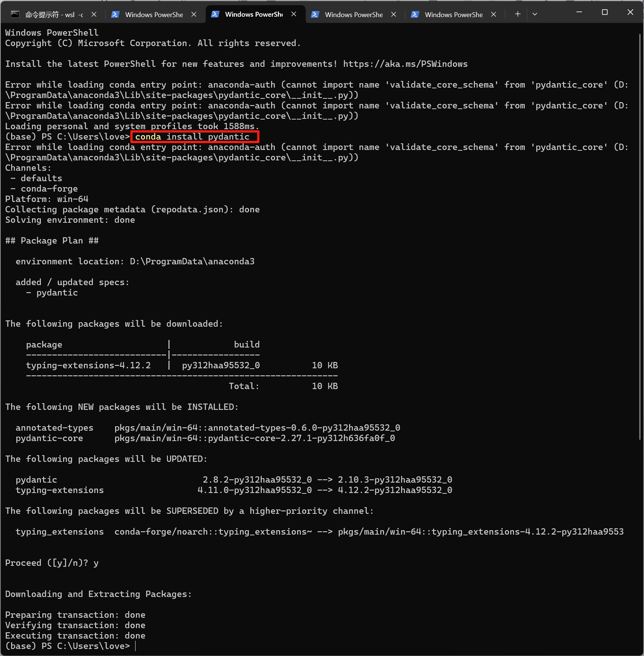Click the PowerShell icon on the fourth tab

point(315,14)
